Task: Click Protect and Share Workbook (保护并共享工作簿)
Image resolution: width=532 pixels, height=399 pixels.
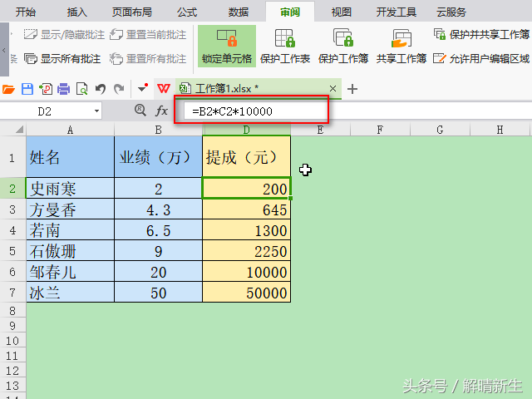Action: click(481, 34)
